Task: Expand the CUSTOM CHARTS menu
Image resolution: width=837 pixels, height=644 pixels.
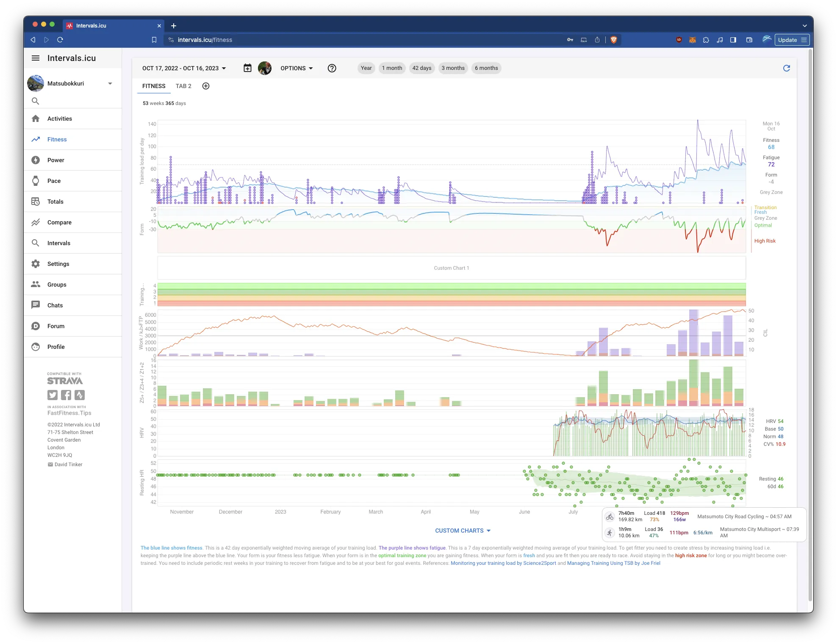Action: (463, 531)
